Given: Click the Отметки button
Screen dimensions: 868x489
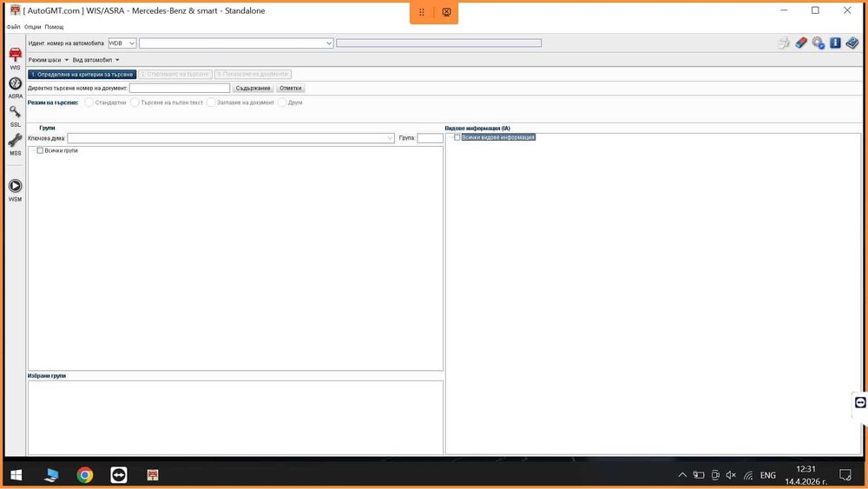Looking at the screenshot, I should (291, 88).
